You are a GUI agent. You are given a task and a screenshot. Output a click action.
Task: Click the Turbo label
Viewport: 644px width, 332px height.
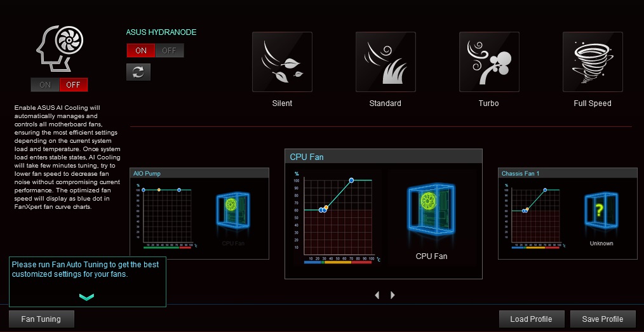click(489, 103)
